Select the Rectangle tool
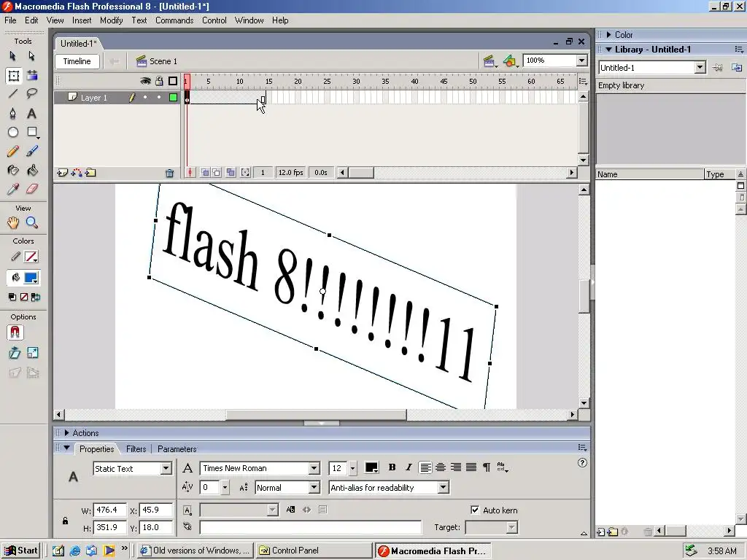 pos(32,132)
